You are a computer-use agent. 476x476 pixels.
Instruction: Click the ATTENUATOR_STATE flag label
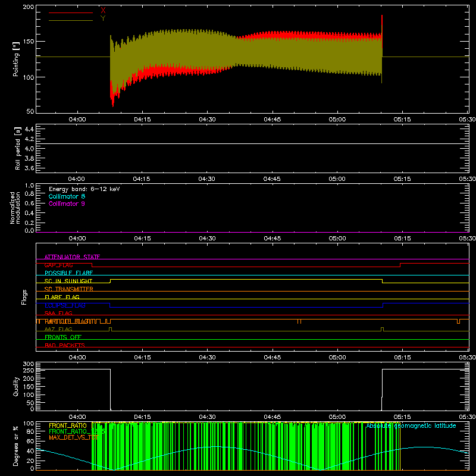[x=72, y=257]
